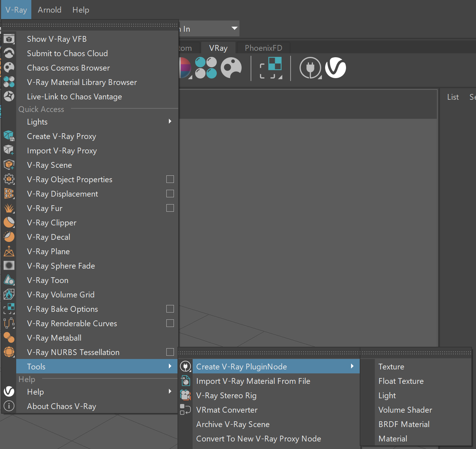Click the V-Ray NURBS Tessellation icon
The height and width of the screenshot is (449, 476).
coord(9,352)
